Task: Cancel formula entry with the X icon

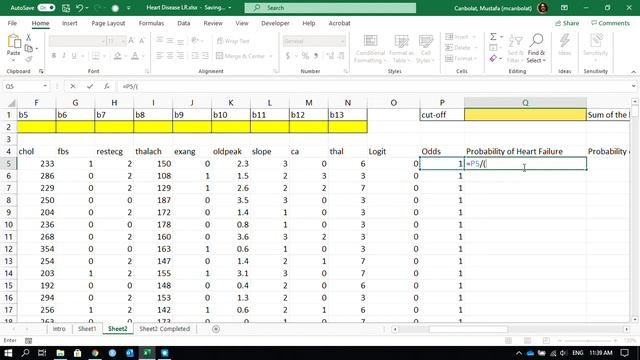Action: (x=73, y=86)
